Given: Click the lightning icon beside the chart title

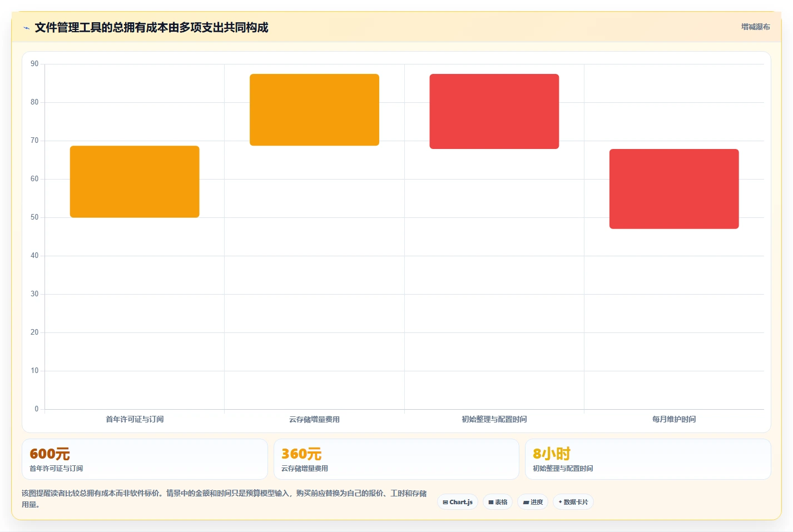Looking at the screenshot, I should pyautogui.click(x=26, y=28).
